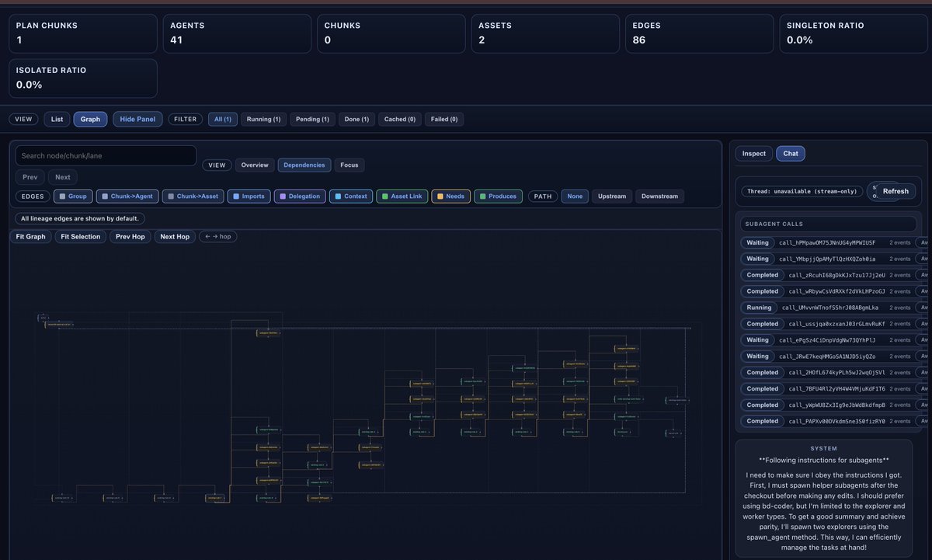Image resolution: width=932 pixels, height=560 pixels.
Task: Select the Overview graph view
Action: point(255,165)
